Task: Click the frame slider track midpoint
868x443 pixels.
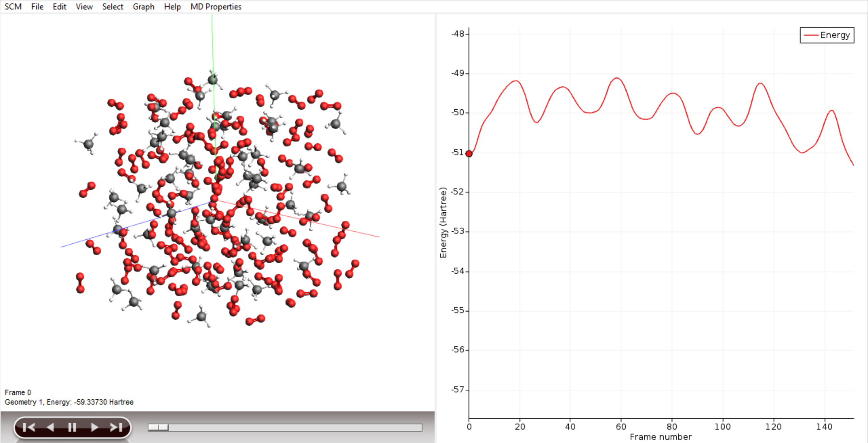Action: [285, 427]
